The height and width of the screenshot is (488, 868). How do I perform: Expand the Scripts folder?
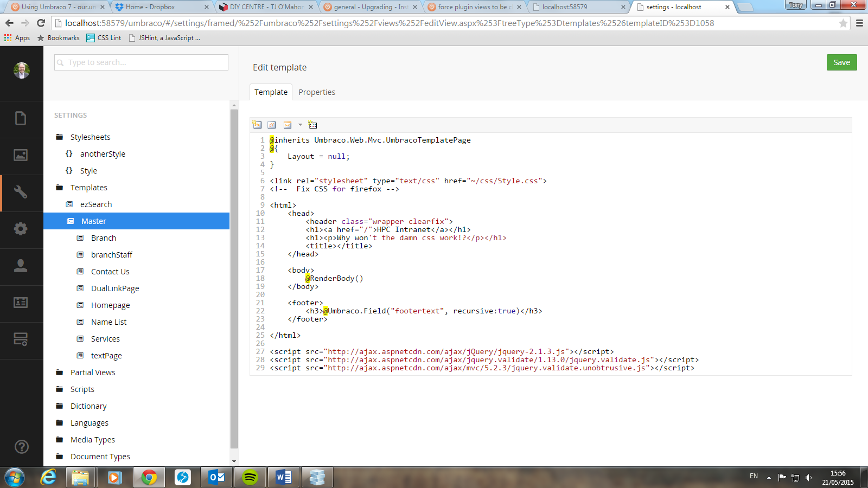(82, 389)
